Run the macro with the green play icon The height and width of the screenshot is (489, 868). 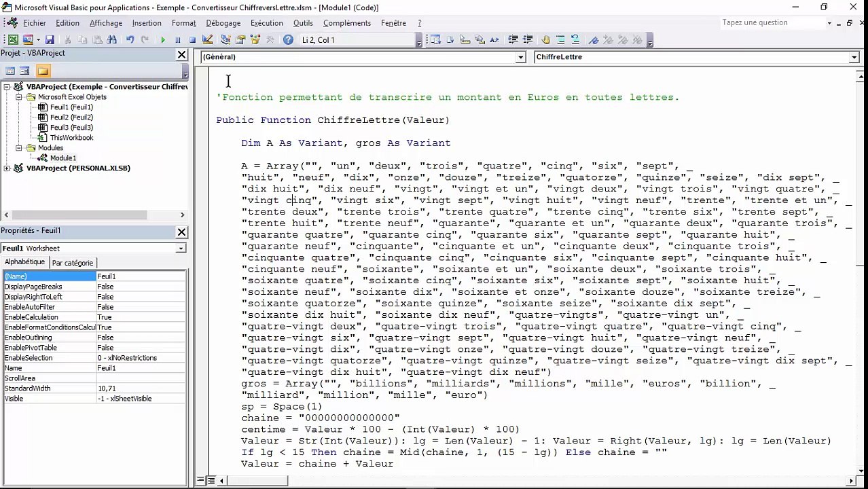(163, 40)
